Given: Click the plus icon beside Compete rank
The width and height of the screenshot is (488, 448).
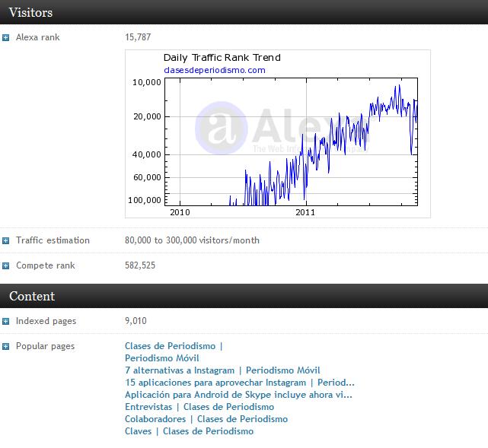Looking at the screenshot, I should click(6, 266).
